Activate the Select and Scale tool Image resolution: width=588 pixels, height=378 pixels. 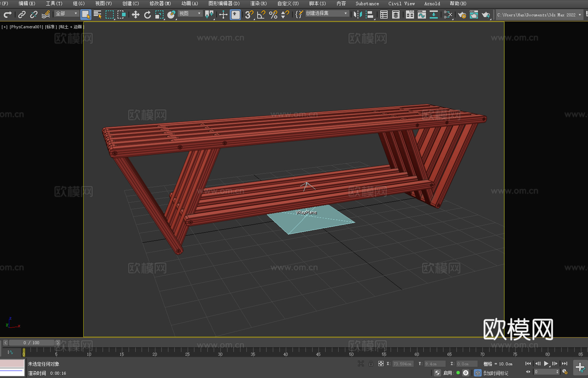click(159, 14)
